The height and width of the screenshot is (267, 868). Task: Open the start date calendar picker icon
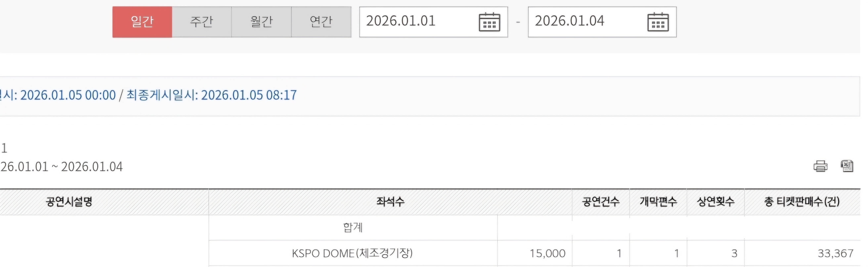[489, 22]
